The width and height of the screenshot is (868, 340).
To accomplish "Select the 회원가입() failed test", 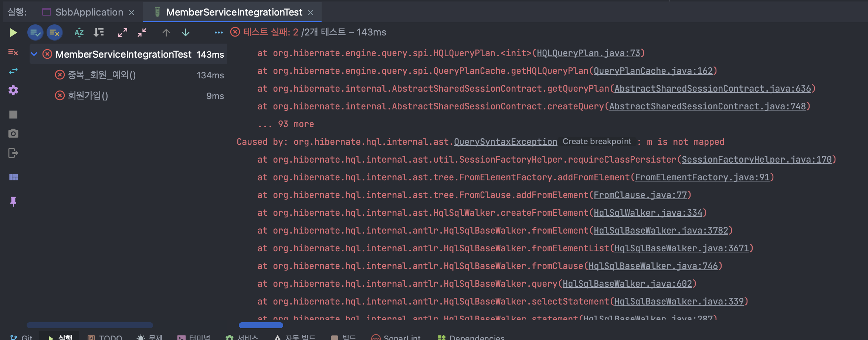I will (x=88, y=96).
